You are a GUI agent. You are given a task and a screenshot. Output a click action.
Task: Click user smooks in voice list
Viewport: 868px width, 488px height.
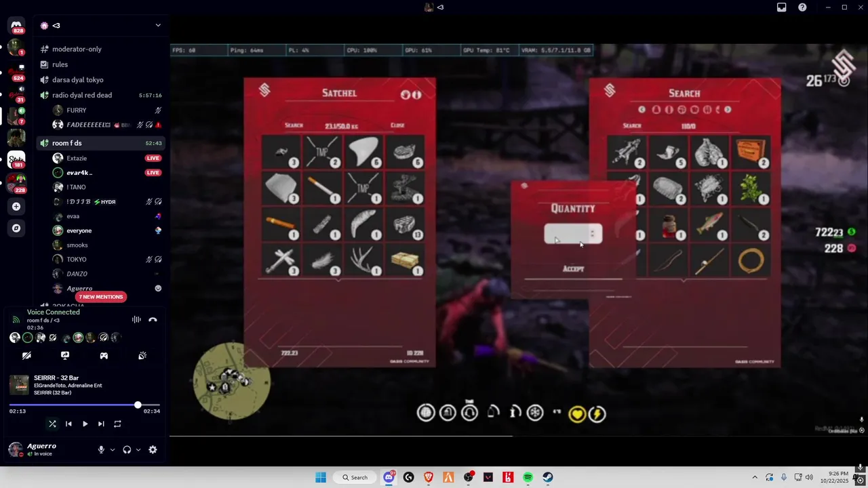click(77, 245)
